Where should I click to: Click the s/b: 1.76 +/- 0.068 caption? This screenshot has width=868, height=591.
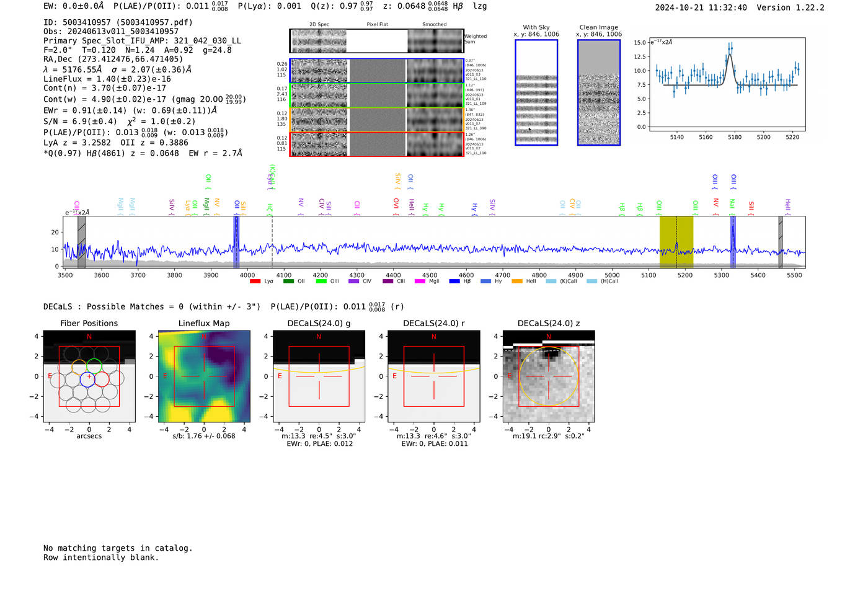tap(204, 436)
